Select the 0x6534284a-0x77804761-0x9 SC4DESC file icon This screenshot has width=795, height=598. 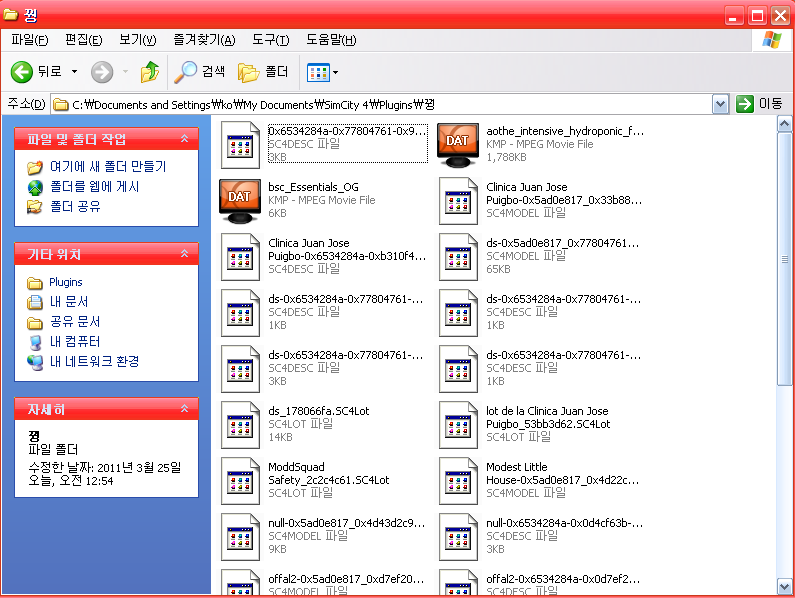point(240,145)
